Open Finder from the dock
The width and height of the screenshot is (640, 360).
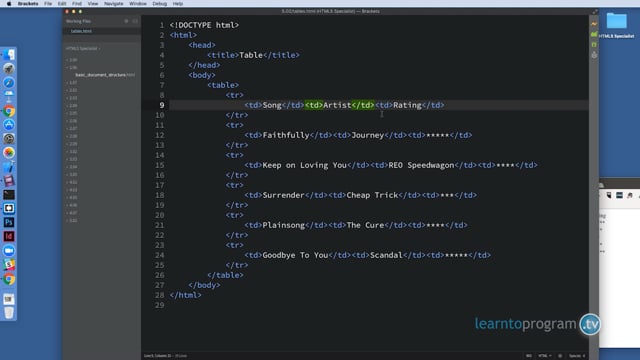point(9,55)
